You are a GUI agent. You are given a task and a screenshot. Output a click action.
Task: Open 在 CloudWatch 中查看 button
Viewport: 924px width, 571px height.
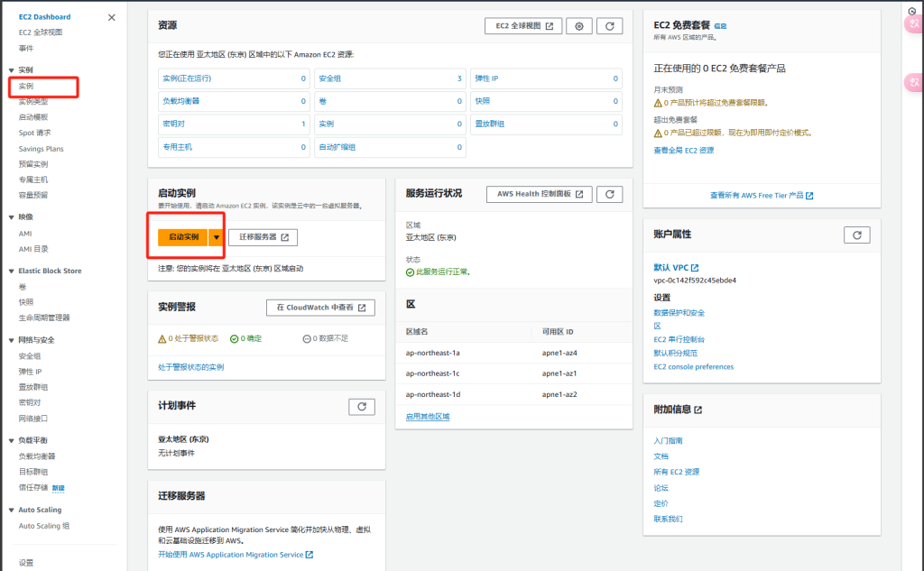point(320,308)
